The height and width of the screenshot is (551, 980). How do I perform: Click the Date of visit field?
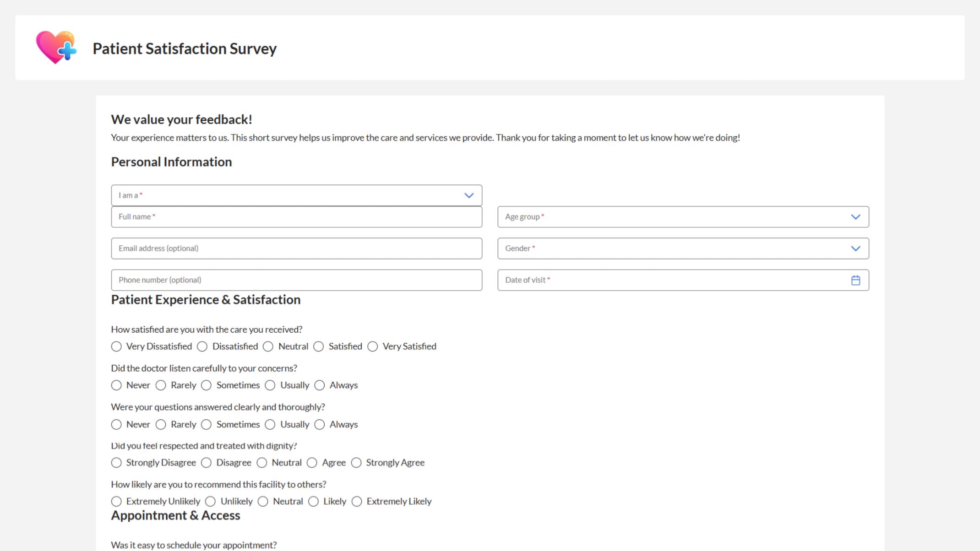[664, 280]
